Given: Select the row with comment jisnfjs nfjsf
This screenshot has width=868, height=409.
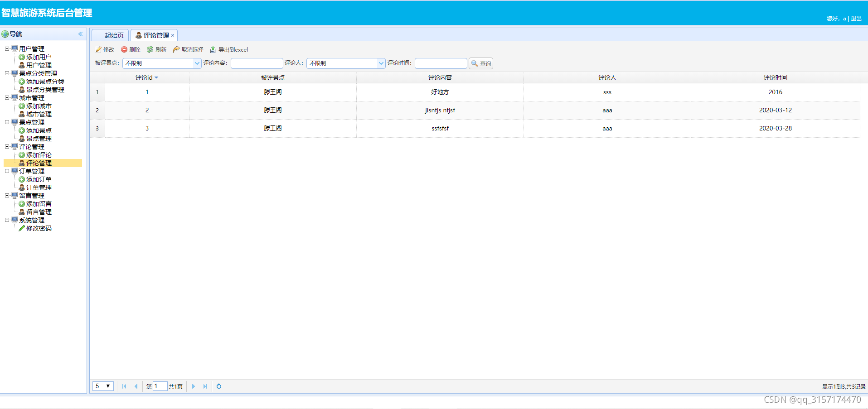Looking at the screenshot, I should coord(475,110).
